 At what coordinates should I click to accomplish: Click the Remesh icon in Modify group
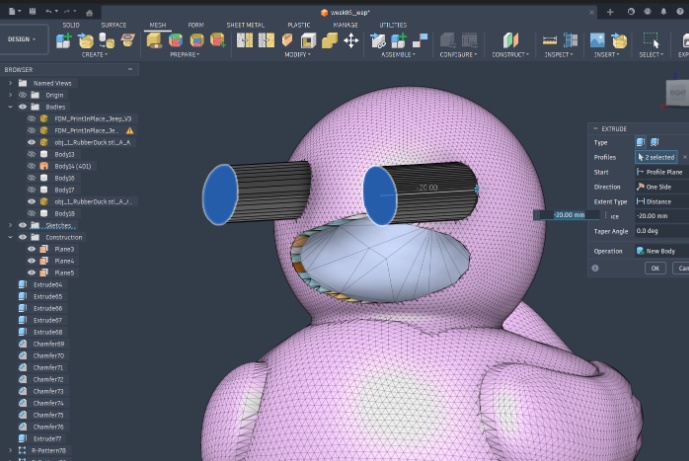(245, 40)
